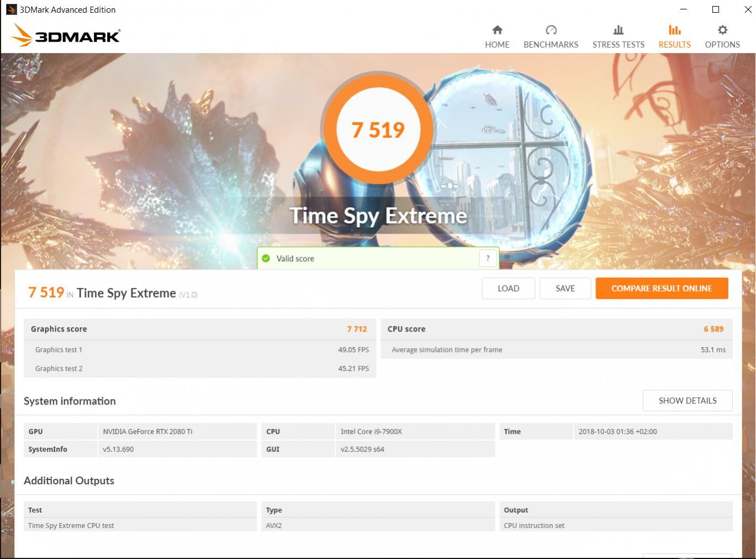Select the NVIDIA GeForce RTX 2080 Ti cell
Screen dimensions: 756x559
177,431
